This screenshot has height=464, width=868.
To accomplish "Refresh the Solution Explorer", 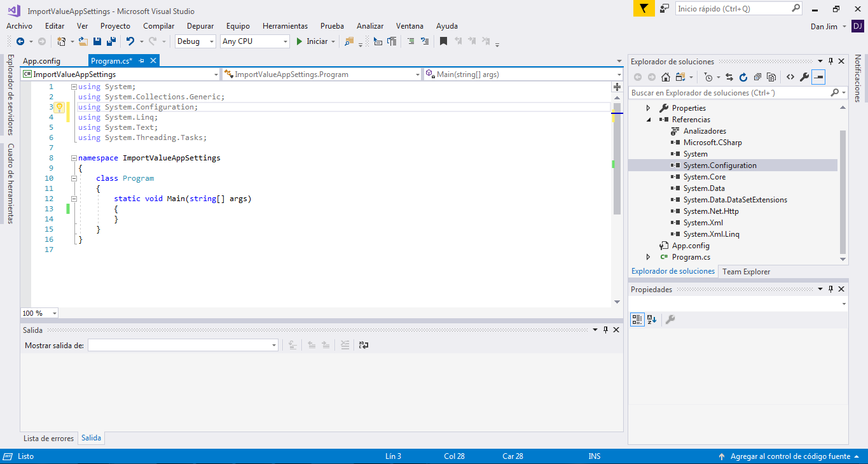I will (743, 77).
